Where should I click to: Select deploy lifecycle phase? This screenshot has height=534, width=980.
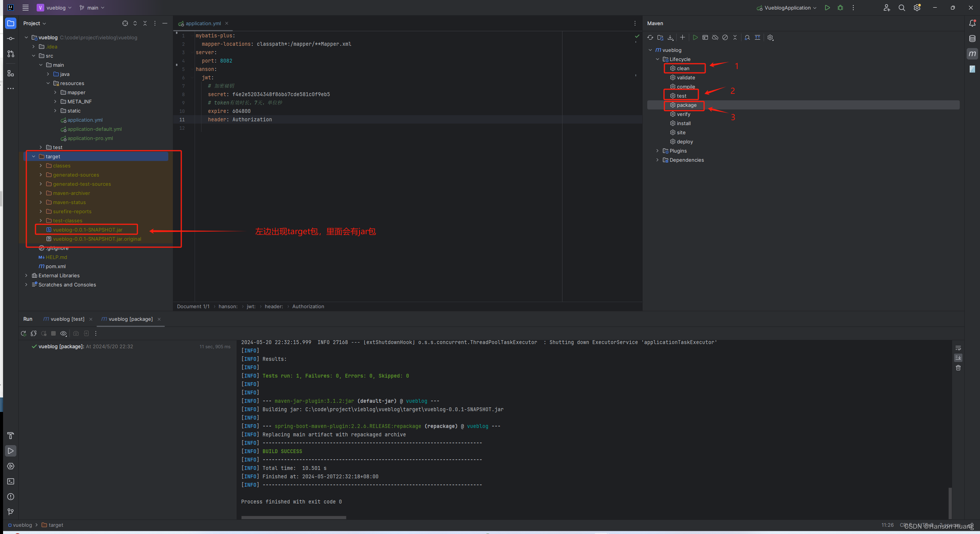(685, 142)
